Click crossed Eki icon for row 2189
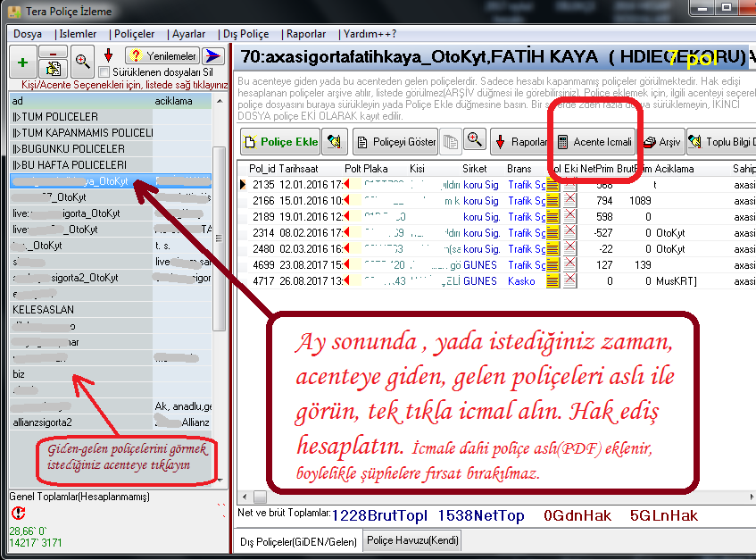Viewport: 756px width, 560px height. (x=569, y=217)
